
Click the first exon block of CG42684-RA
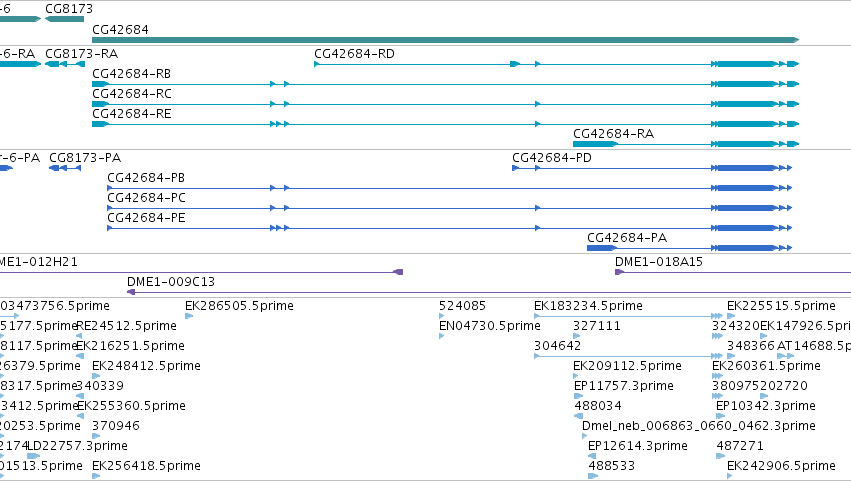(595, 144)
